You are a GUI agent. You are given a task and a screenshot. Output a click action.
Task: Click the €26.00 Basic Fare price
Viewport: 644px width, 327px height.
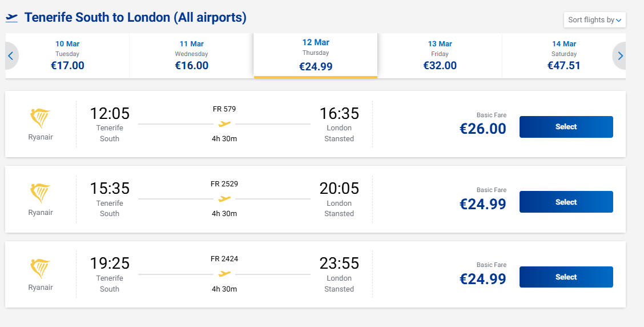(483, 129)
